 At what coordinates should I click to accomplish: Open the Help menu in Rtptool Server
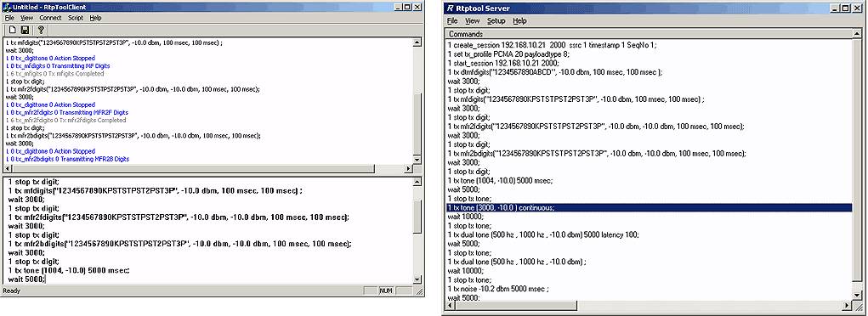[519, 21]
